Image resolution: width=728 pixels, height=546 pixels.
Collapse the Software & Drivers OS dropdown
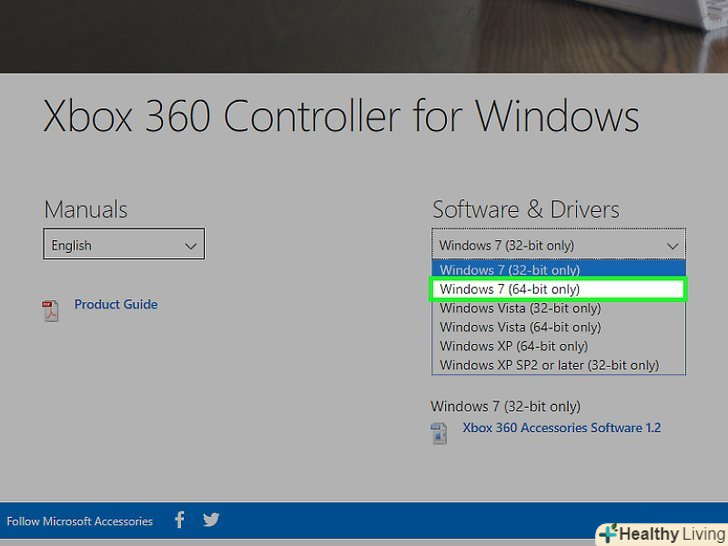559,244
